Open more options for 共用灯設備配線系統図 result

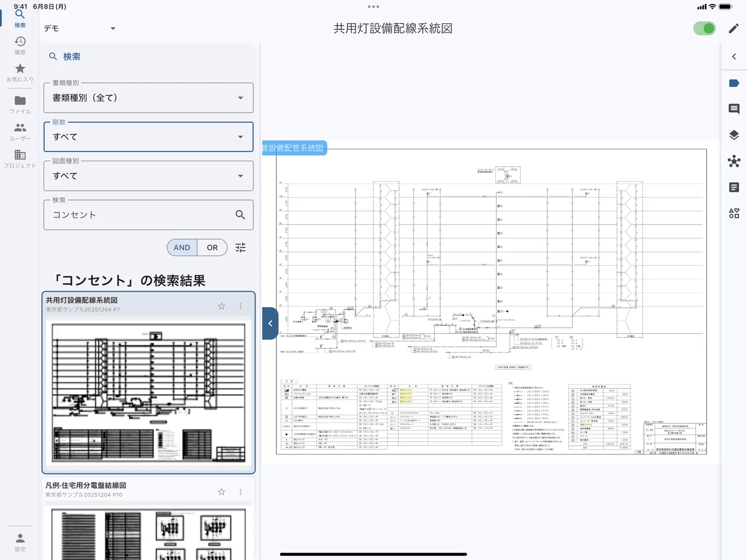click(241, 306)
